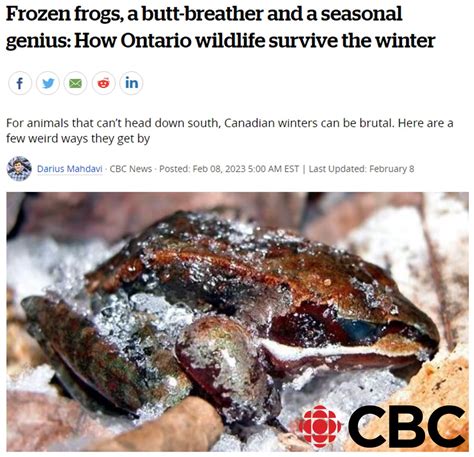The width and height of the screenshot is (474, 457).
Task: Open the frozen wood frog photo
Action: 237,322
